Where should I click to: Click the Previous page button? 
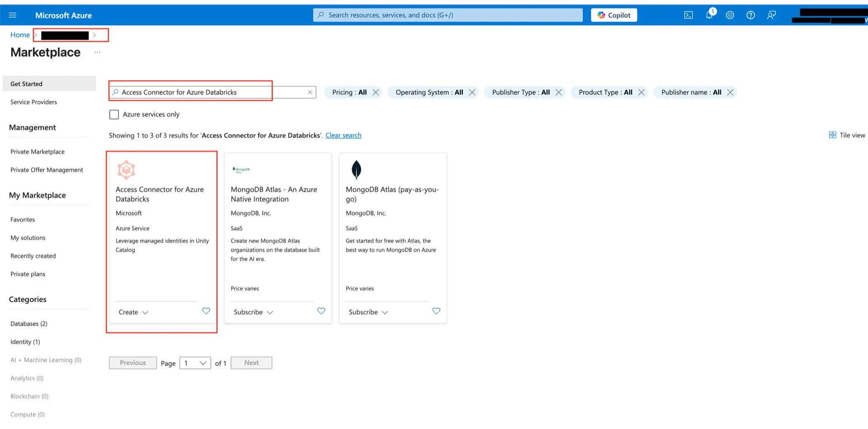point(133,363)
